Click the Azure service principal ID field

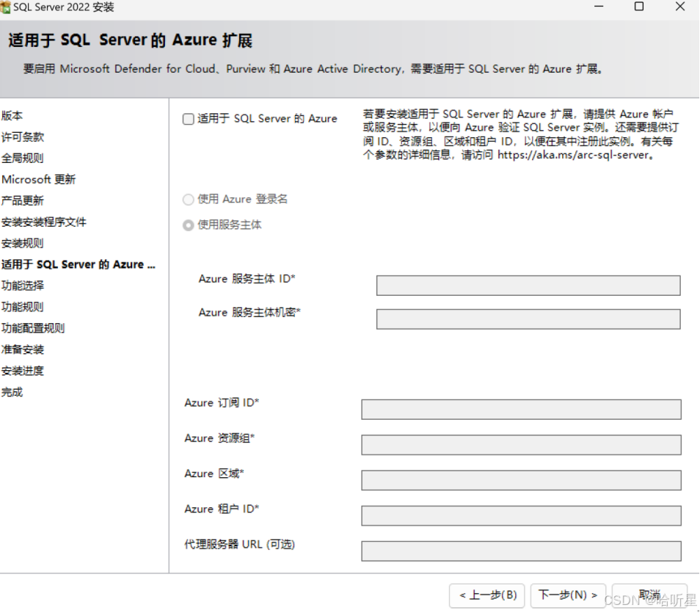pos(528,286)
